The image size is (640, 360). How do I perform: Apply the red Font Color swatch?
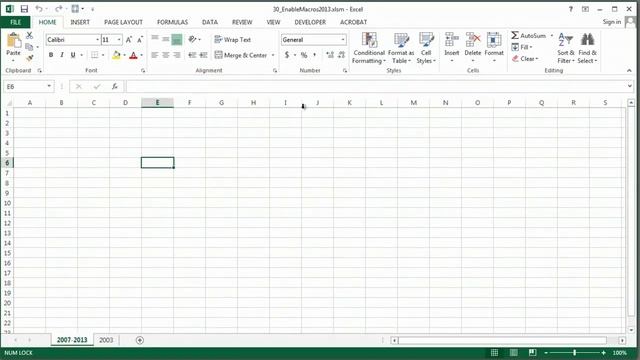click(133, 55)
